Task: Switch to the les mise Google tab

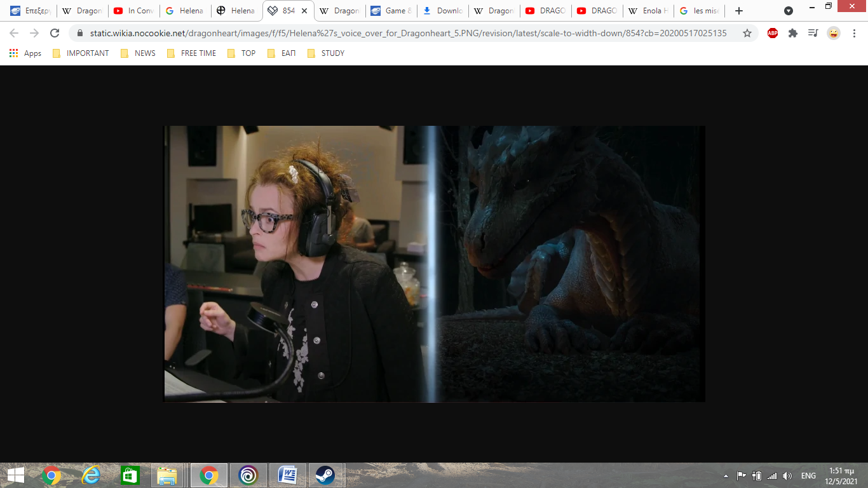Action: tap(700, 11)
